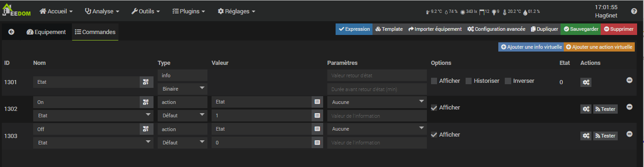
Task: Click the Expression button
Action: (x=354, y=29)
